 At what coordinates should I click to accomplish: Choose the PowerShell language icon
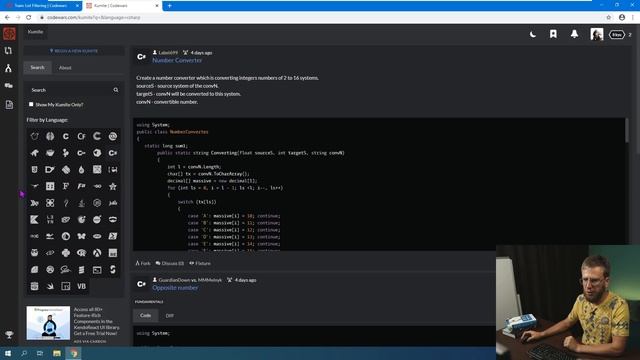(113, 236)
